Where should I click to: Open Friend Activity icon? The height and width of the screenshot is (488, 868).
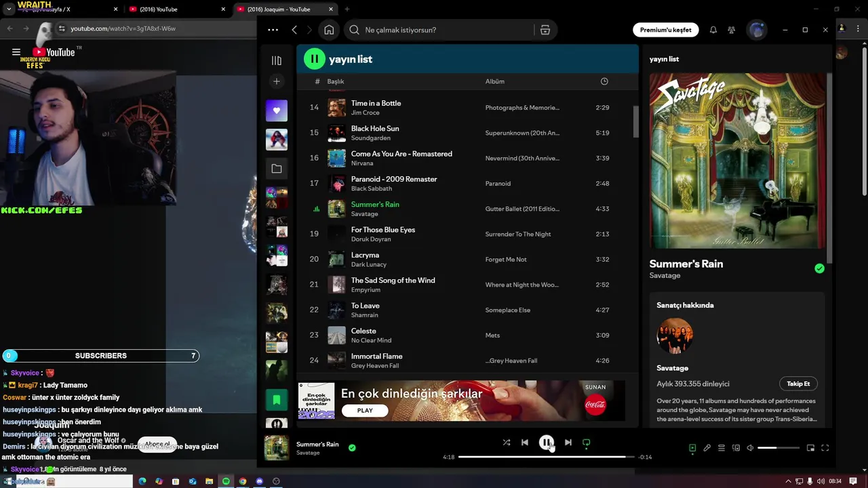(731, 30)
